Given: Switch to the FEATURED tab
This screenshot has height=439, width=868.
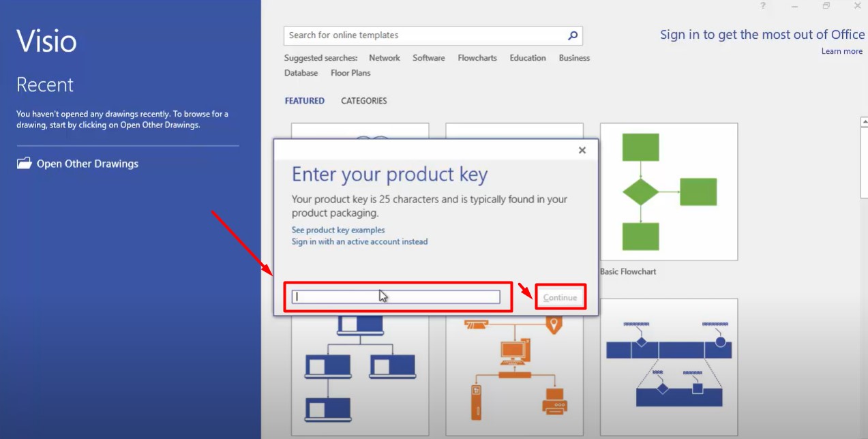Looking at the screenshot, I should (x=305, y=101).
